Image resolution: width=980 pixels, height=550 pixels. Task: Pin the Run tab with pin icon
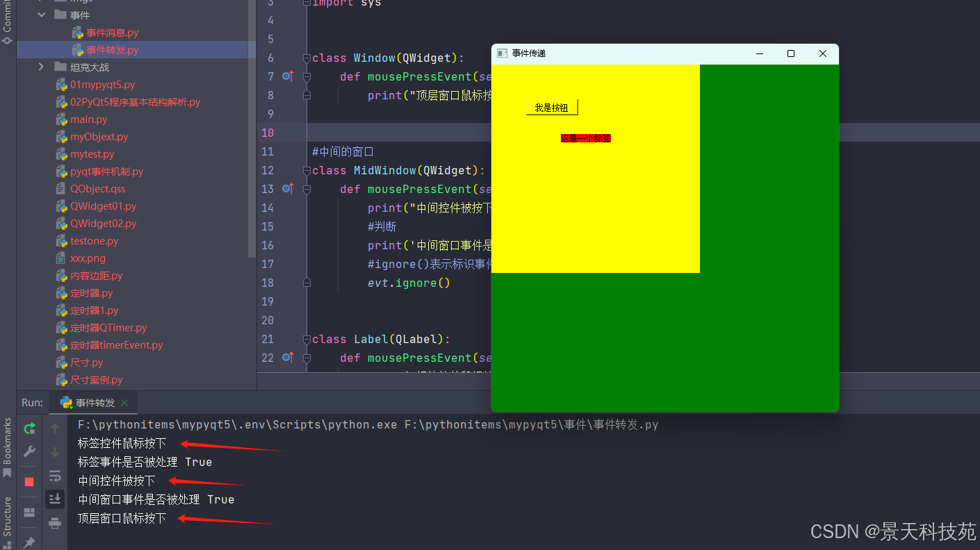pyautogui.click(x=29, y=542)
